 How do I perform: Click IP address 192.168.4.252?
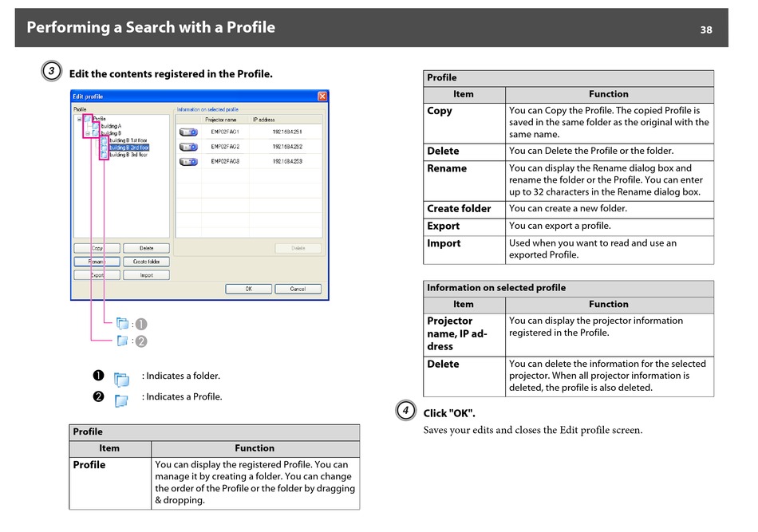[x=287, y=147]
